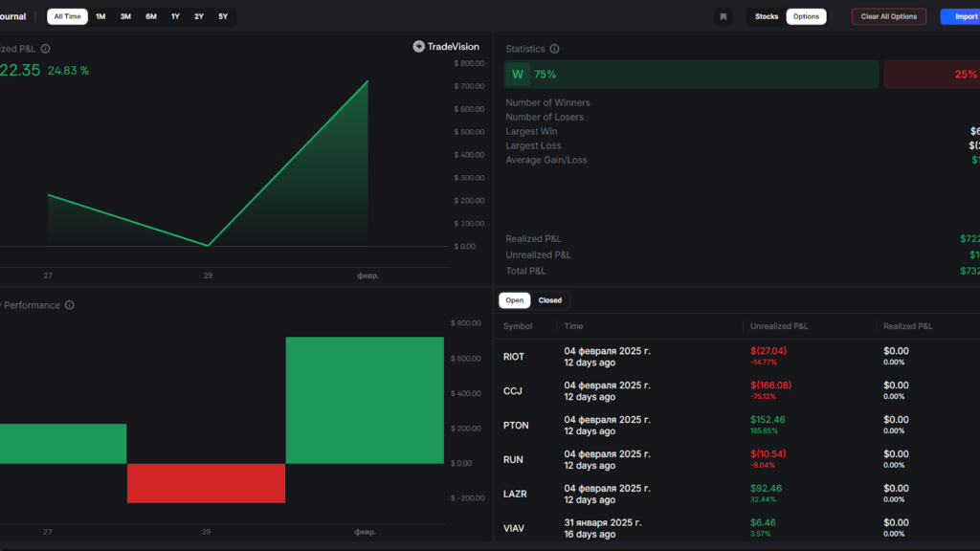Select the Open positions tab

click(514, 299)
